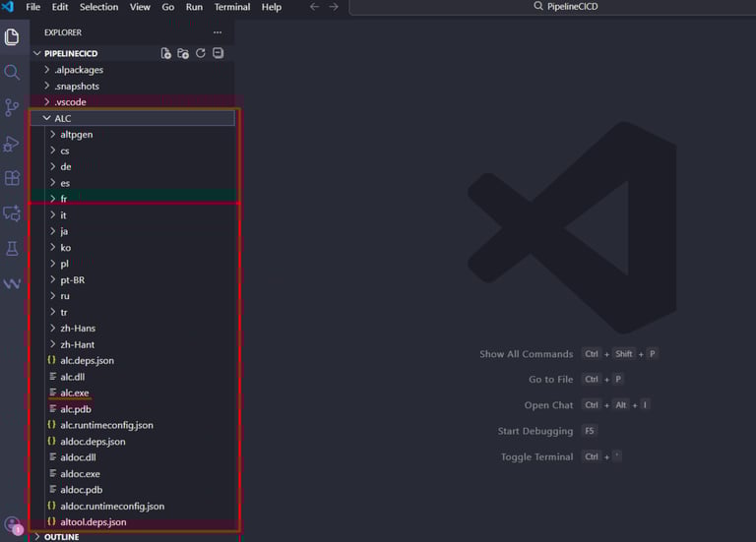Screen dimensions: 756x542
Task: Click the json icon of aldoc.runtimeconfig.json
Action: (51, 506)
